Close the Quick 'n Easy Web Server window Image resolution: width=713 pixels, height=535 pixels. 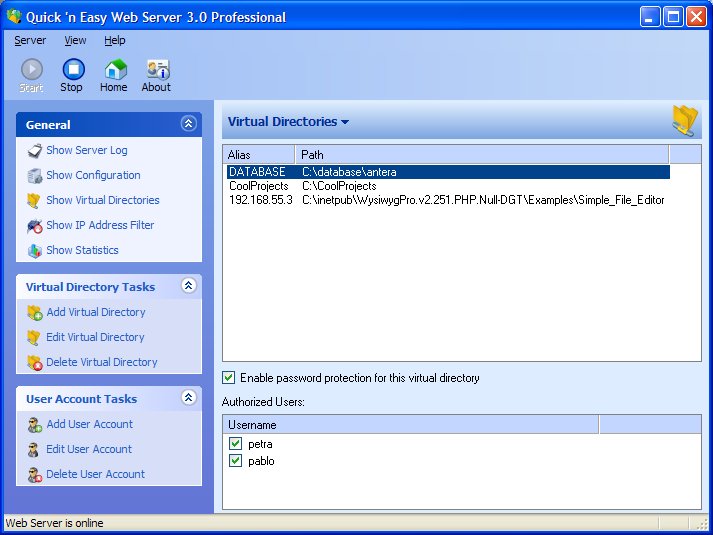tap(696, 17)
